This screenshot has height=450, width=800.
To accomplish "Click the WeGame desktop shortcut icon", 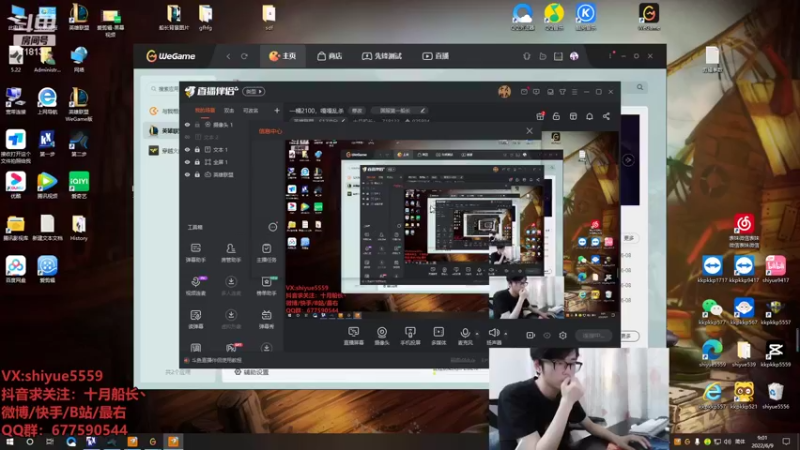I will (648, 16).
